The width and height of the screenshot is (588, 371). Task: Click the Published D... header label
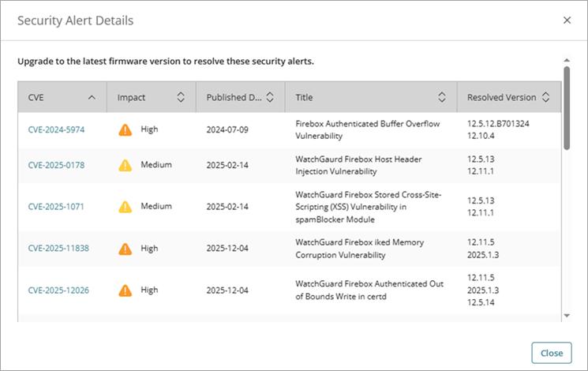coord(234,98)
